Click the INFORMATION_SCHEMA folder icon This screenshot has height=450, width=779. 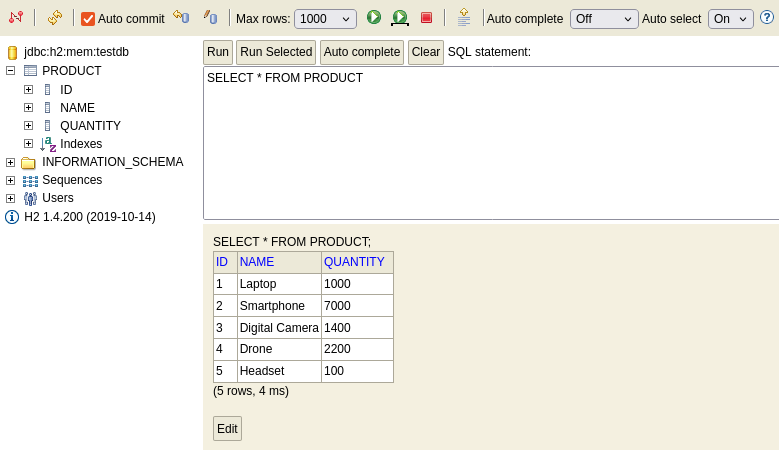[x=29, y=162]
